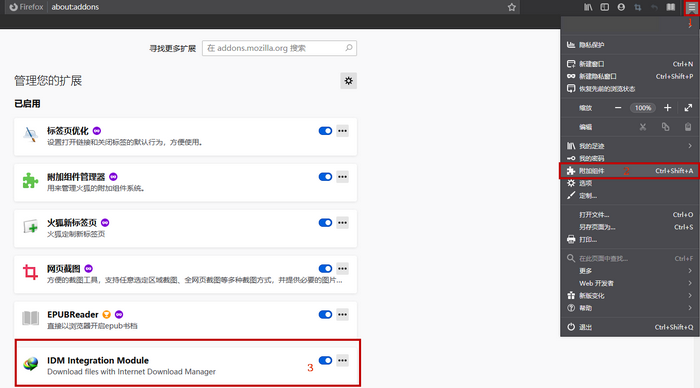Disable the 标签页优化 extension toggle

click(325, 131)
